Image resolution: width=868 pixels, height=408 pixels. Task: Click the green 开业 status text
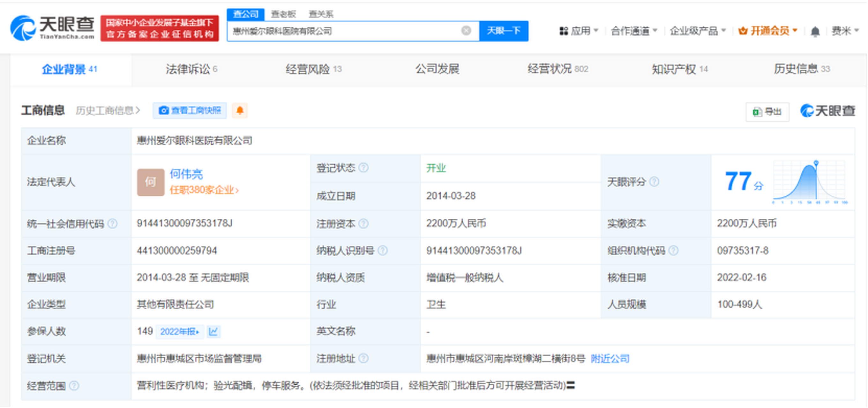tap(436, 168)
